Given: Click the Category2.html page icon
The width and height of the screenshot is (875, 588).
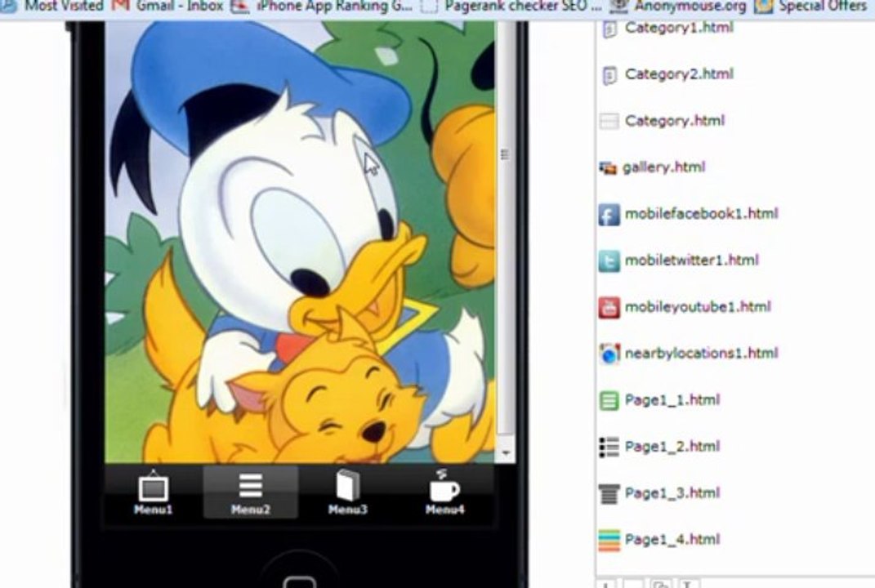Looking at the screenshot, I should click(609, 75).
